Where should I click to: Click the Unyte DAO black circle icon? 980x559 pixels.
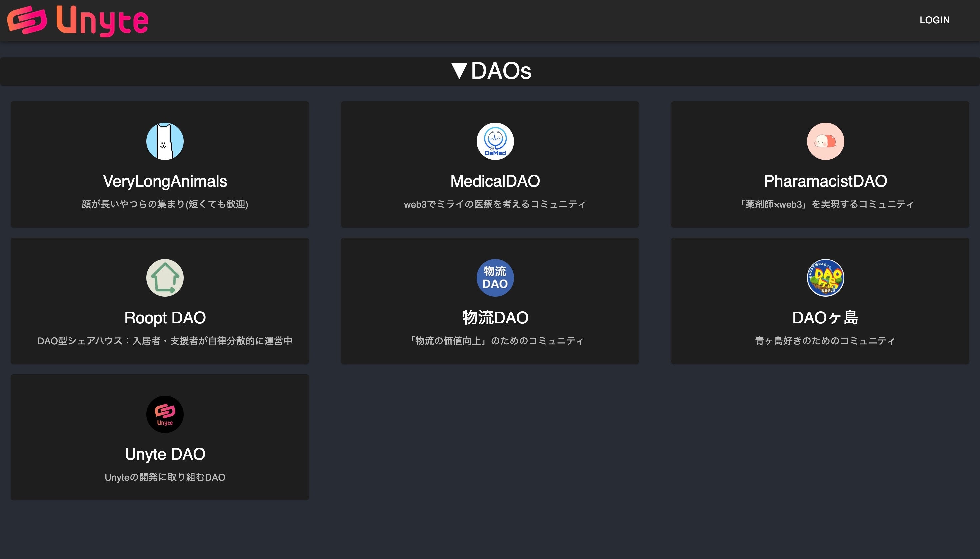(x=165, y=414)
